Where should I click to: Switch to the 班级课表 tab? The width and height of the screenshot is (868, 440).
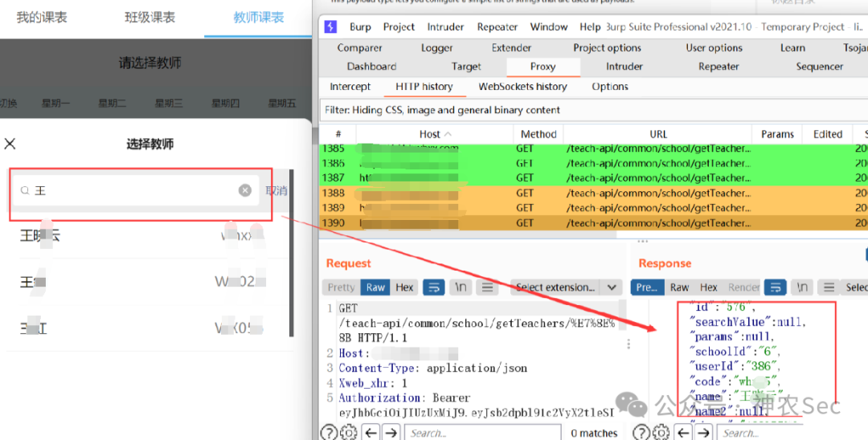click(x=149, y=18)
